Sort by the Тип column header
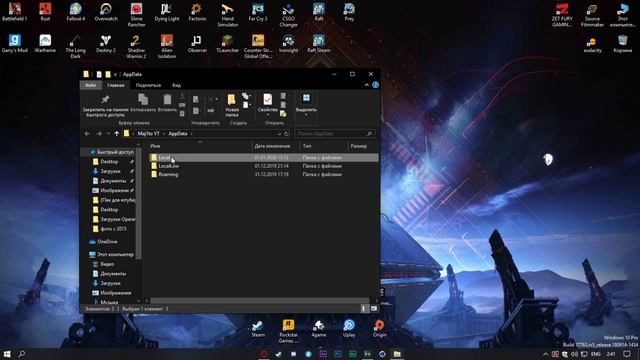 (x=323, y=146)
